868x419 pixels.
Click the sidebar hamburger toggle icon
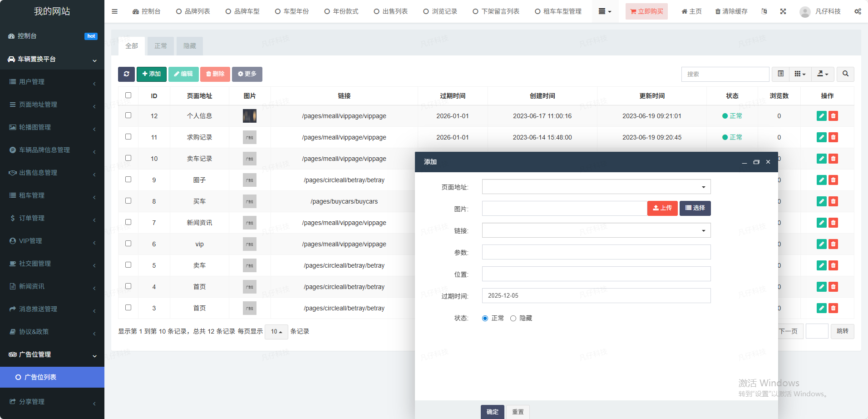pyautogui.click(x=114, y=11)
